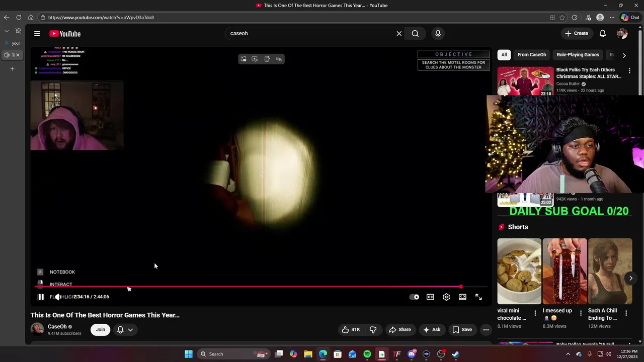Click the translate icon in the overlay toolbar
This screenshot has height=362, width=644.
click(x=279, y=59)
